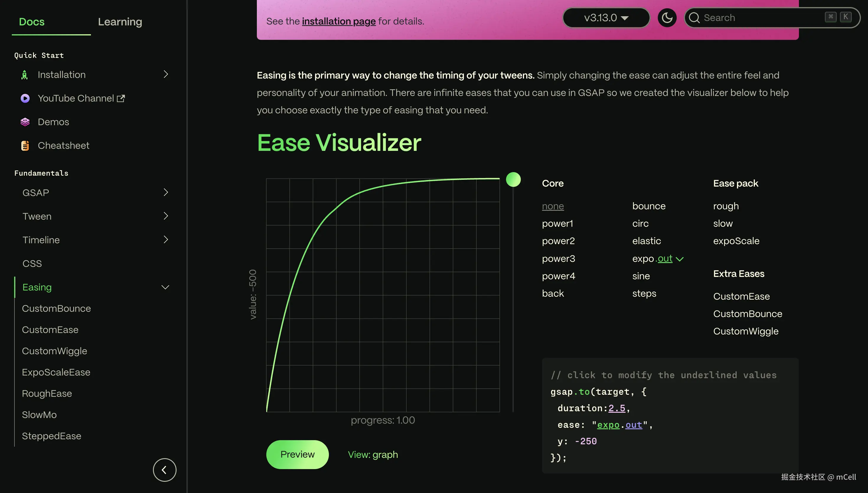Collapse the sidebar with the back arrow button
Viewport: 868px width, 493px height.
click(x=164, y=470)
